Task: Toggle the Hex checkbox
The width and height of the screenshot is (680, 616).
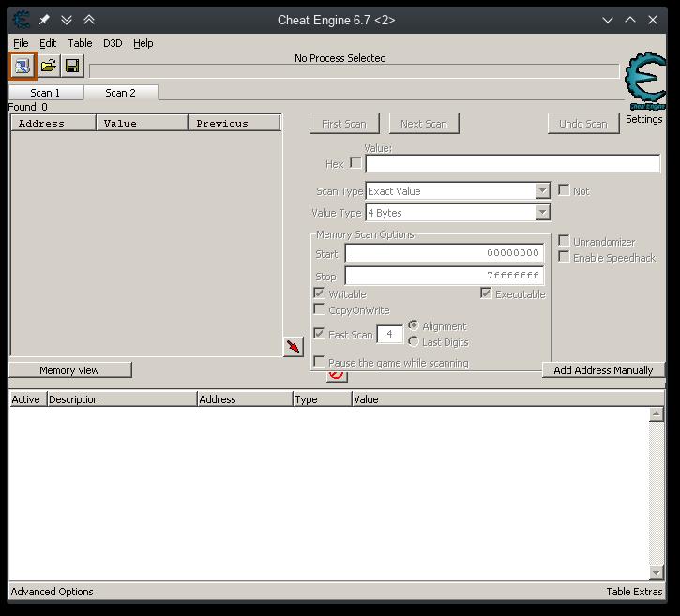Action: [355, 162]
